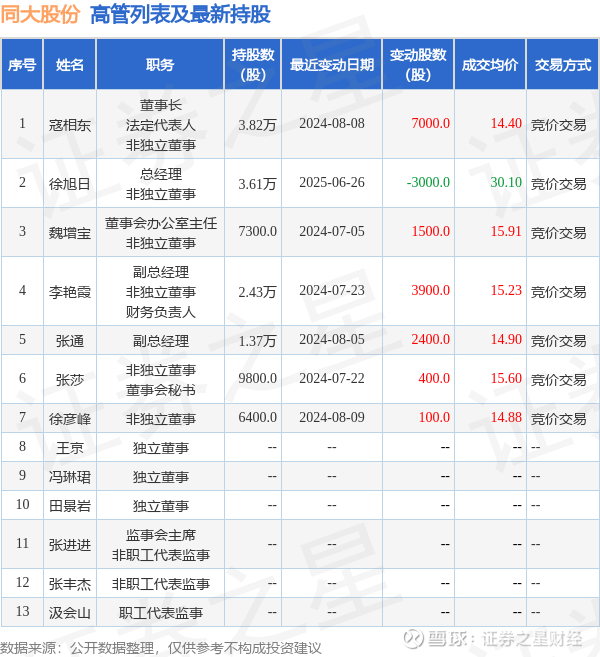Click the name 徐旭日
The image size is (600, 657).
pos(70,184)
